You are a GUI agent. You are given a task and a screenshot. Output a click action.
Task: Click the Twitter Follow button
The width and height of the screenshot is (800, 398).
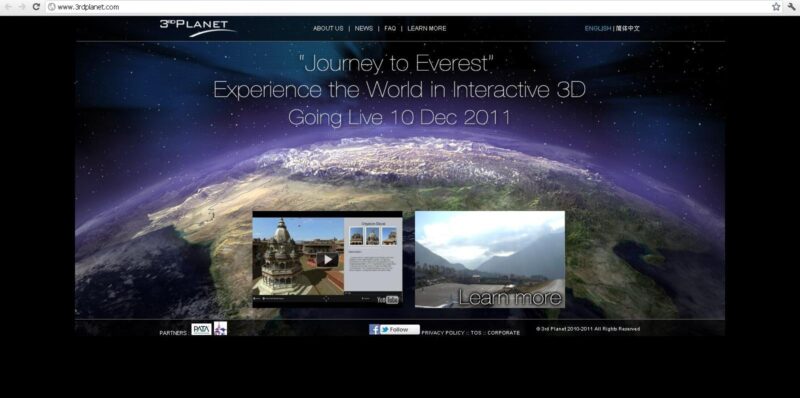[x=399, y=330]
